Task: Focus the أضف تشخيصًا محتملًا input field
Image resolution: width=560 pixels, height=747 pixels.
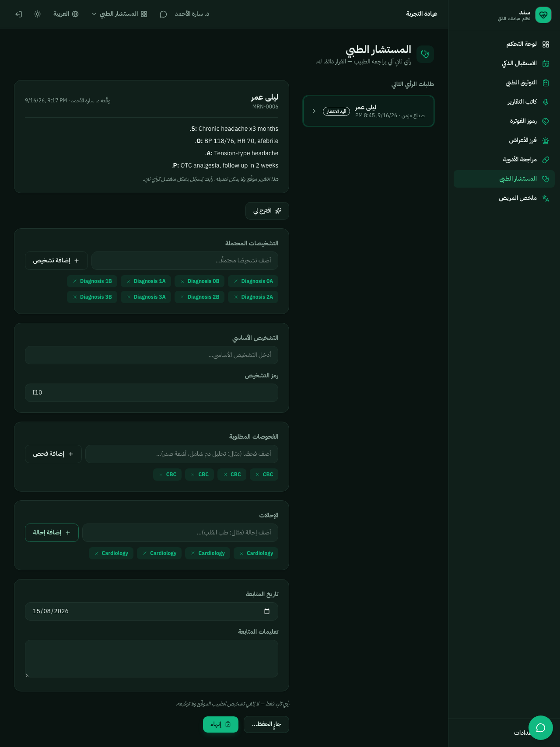Action: point(185,261)
